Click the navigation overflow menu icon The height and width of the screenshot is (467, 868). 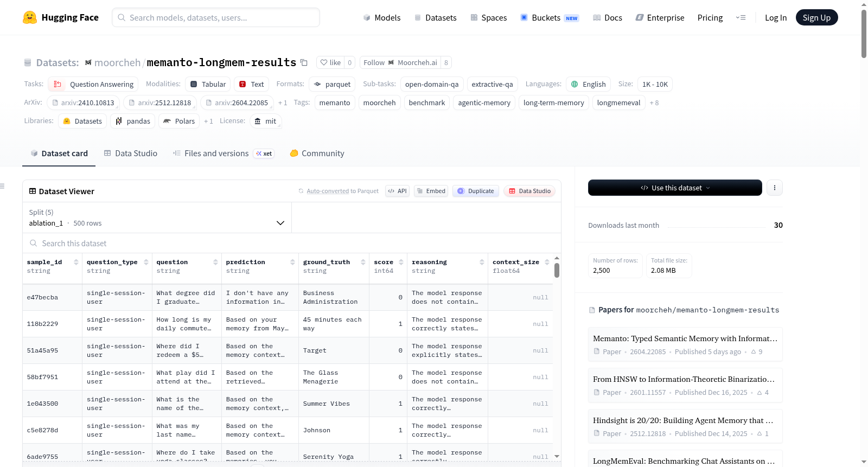click(741, 17)
